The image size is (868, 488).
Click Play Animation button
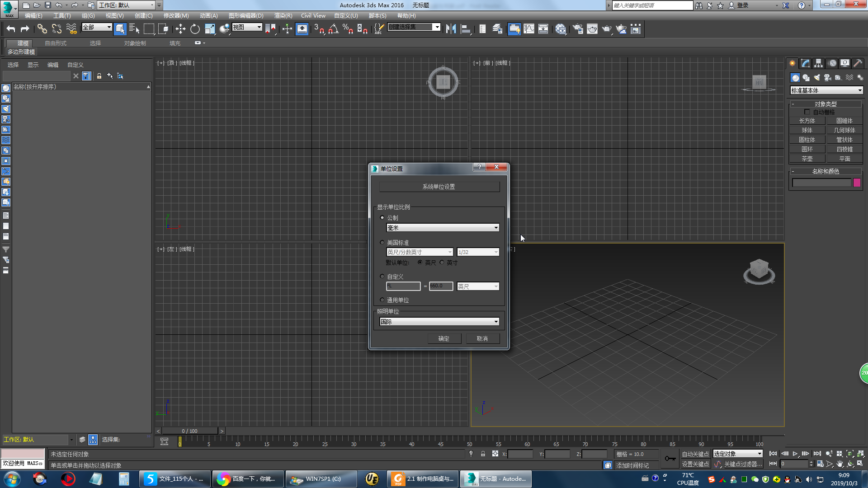(x=795, y=454)
